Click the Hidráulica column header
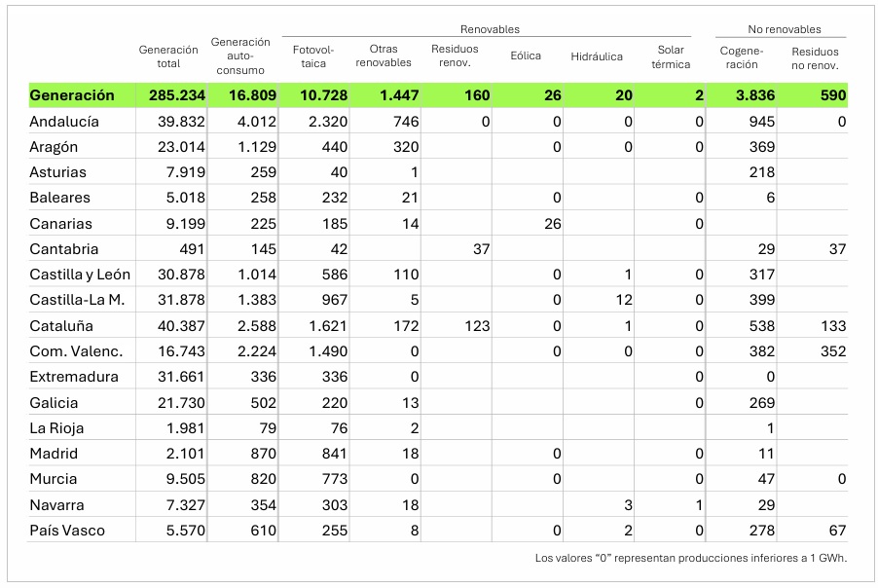The height and width of the screenshot is (588, 878). point(597,56)
